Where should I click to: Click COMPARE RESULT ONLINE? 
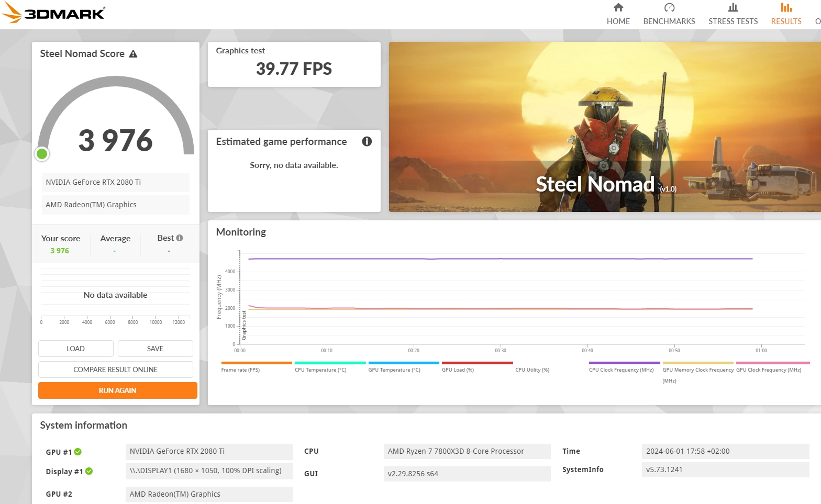point(116,369)
